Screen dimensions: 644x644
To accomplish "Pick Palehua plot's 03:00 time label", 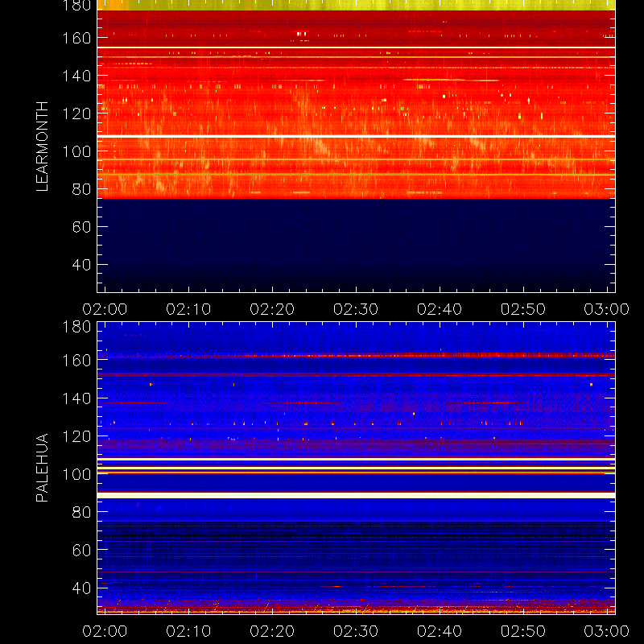I will [607, 631].
